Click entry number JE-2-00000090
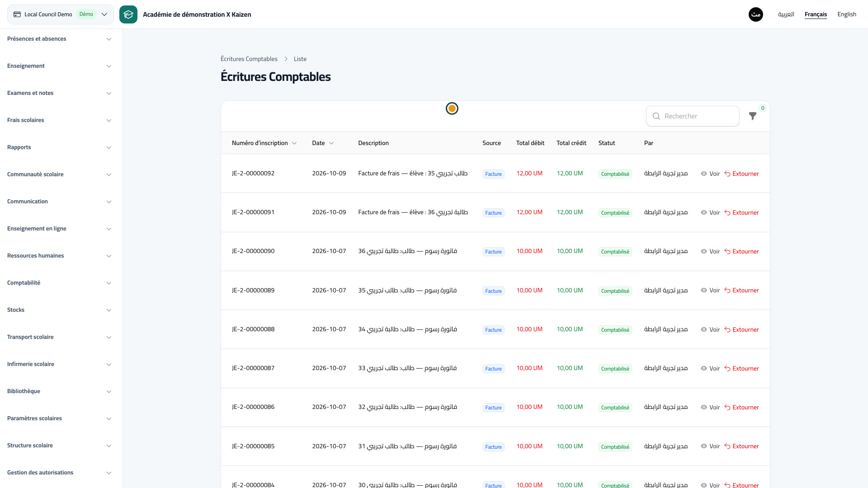868x488 pixels. pyautogui.click(x=253, y=251)
